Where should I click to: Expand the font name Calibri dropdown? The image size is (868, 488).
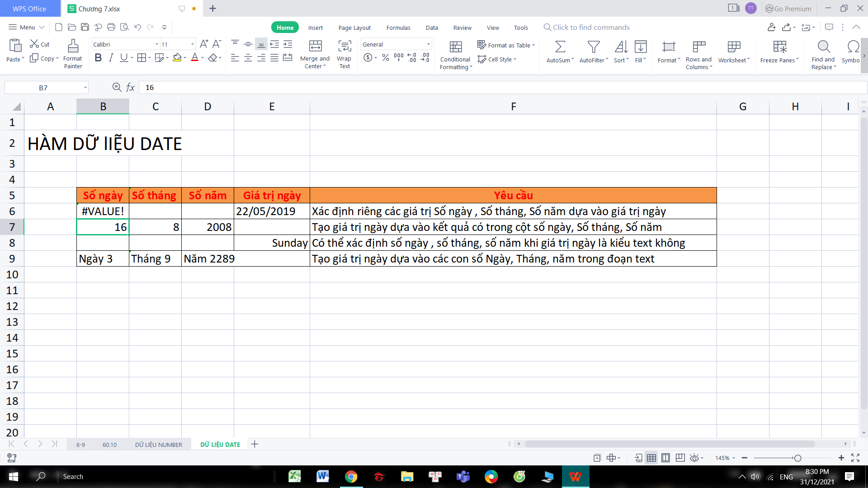[157, 44]
